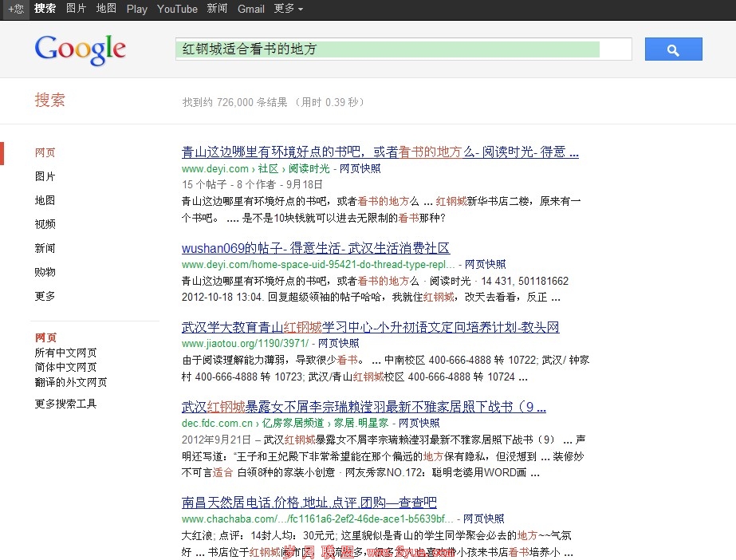
Task: Select 地图 in the left sidebar
Action: [x=45, y=200]
